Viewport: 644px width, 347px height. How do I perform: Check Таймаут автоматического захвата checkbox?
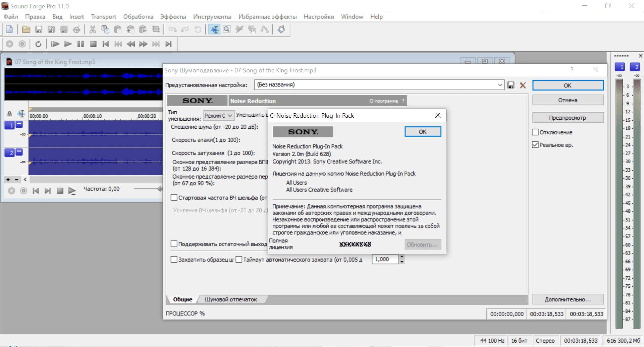(239, 259)
